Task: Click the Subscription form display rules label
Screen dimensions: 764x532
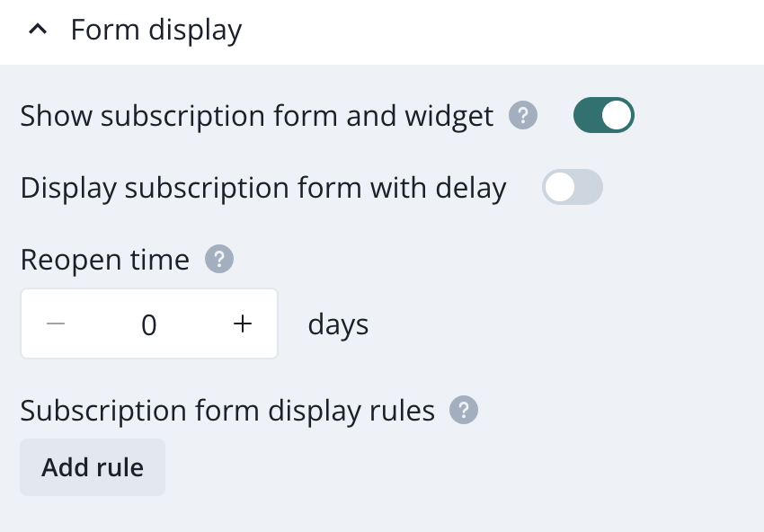Action: tap(227, 411)
